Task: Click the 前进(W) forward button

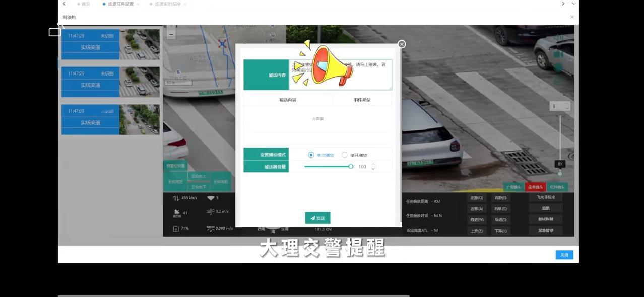Action: pyautogui.click(x=477, y=220)
